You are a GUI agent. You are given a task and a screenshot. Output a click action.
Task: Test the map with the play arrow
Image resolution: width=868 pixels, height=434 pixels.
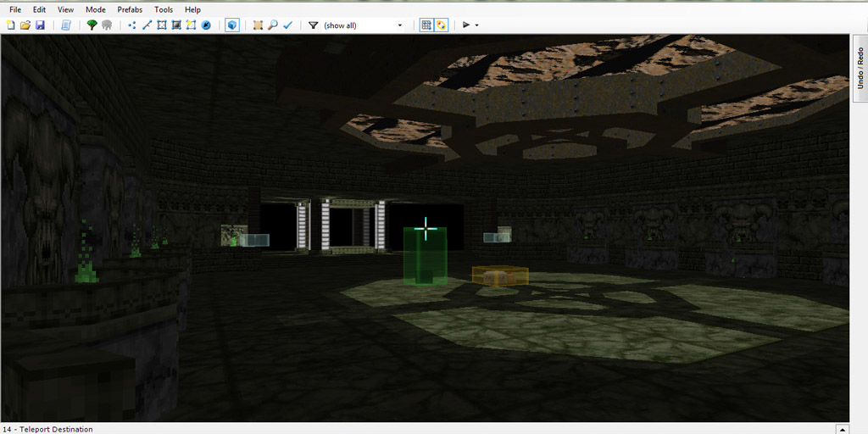click(x=466, y=25)
